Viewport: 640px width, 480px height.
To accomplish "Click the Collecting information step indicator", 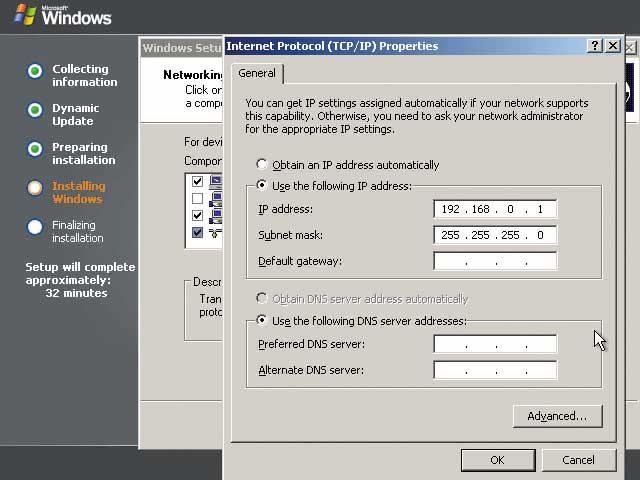I will tap(35, 71).
